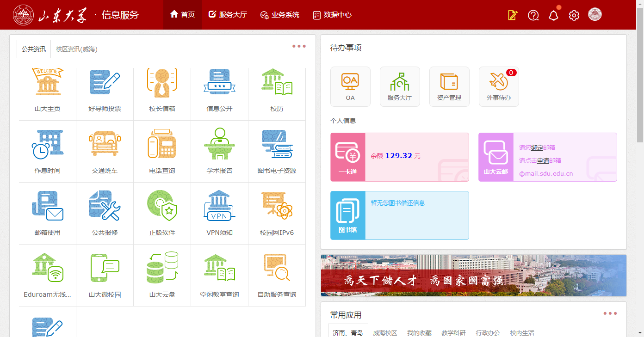Open the settings gear in header

click(x=574, y=15)
